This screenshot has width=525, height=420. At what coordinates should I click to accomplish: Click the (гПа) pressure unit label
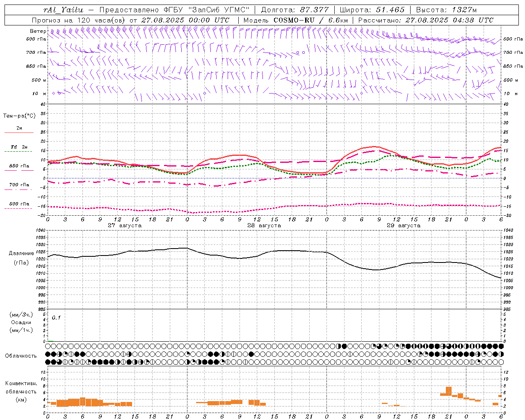click(x=21, y=263)
